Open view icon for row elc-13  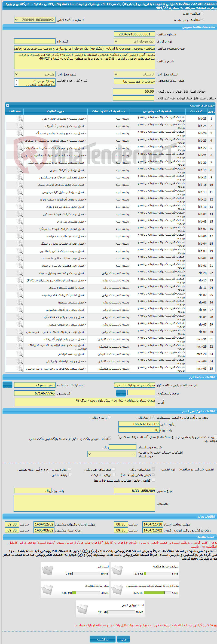(20, 280)
